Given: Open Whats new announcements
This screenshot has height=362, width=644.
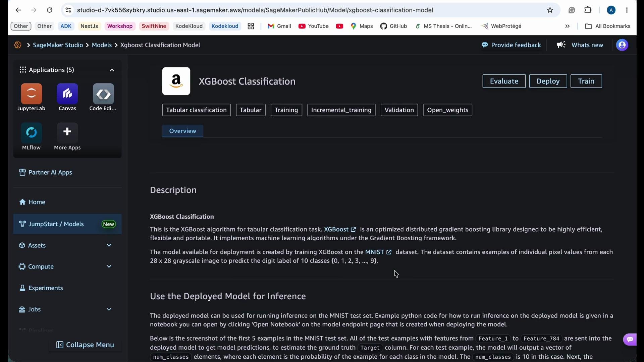Looking at the screenshot, I should coord(580,45).
